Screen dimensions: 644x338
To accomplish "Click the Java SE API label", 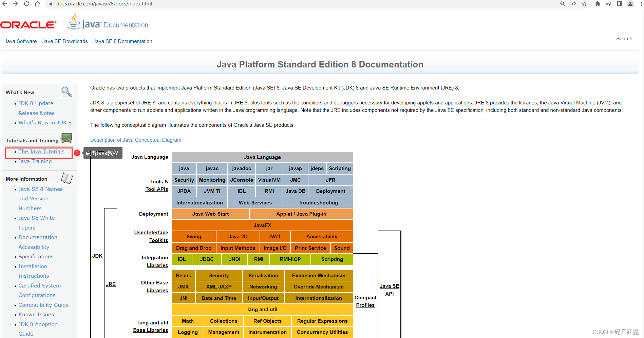I will (x=389, y=290).
